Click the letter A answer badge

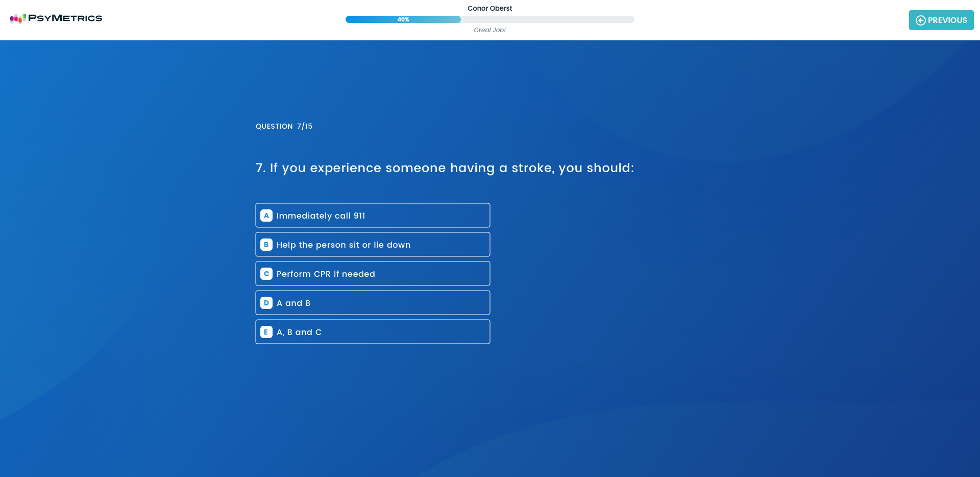(x=266, y=216)
